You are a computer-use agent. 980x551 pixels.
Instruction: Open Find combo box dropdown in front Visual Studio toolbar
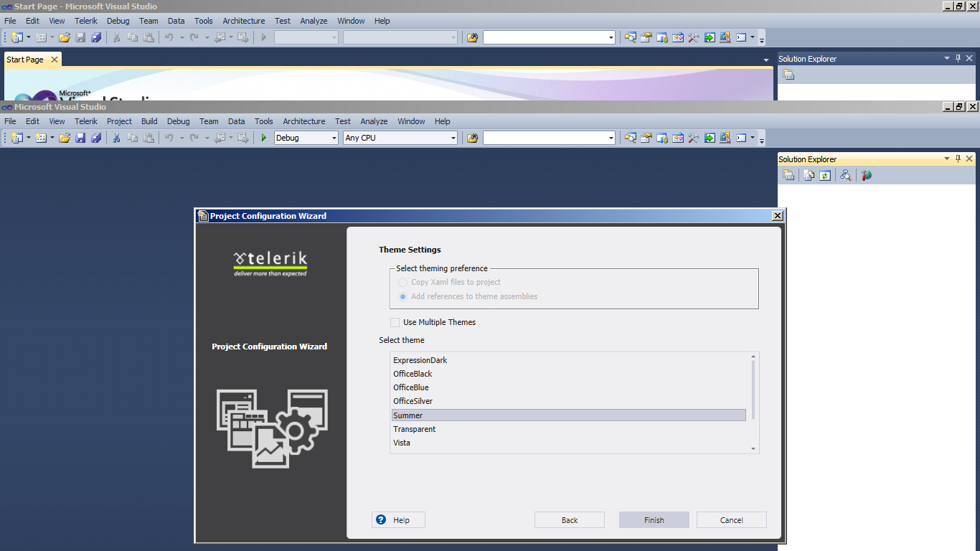(611, 138)
